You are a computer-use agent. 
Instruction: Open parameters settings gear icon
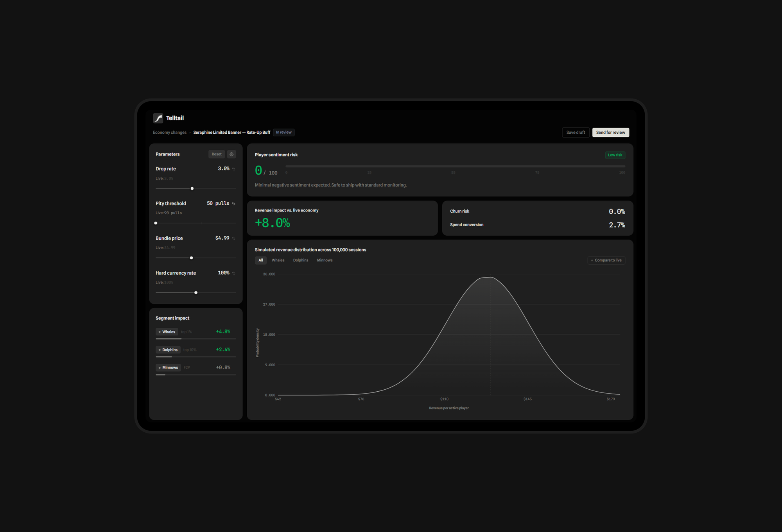point(231,154)
